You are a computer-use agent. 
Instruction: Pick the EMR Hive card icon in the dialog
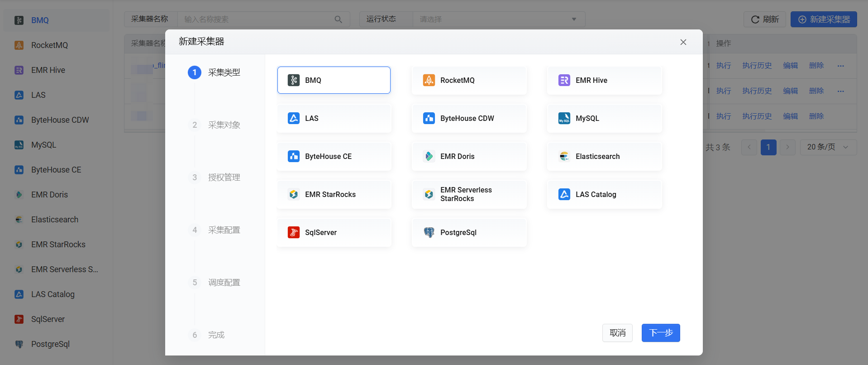(x=564, y=80)
